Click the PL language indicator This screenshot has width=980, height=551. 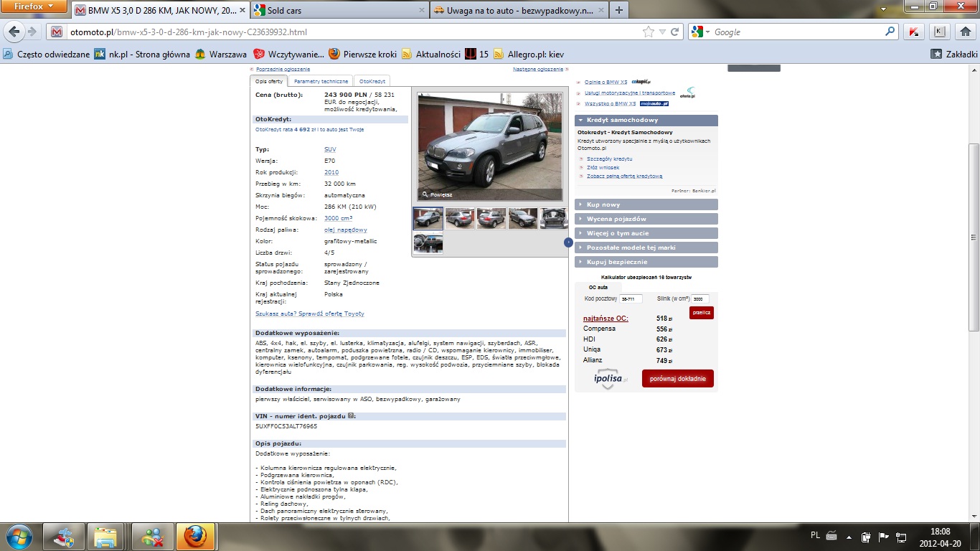click(x=815, y=535)
